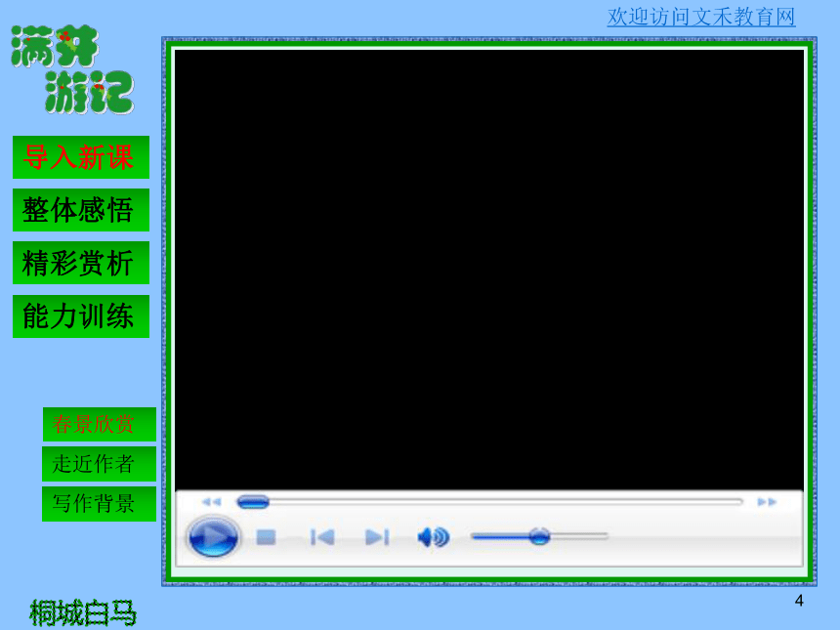Select the 写作背景 sub-item
The height and width of the screenshot is (630, 840).
[99, 504]
